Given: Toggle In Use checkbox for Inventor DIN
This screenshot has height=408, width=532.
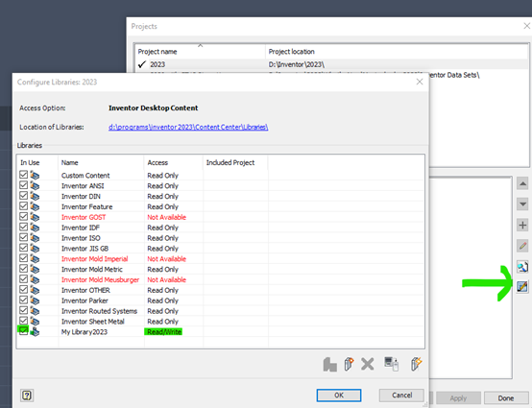Looking at the screenshot, I should pos(23,196).
